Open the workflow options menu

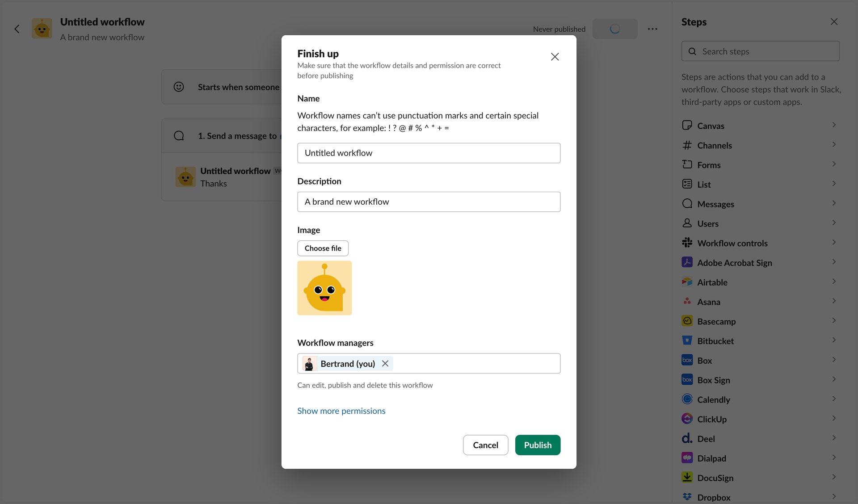tap(652, 29)
